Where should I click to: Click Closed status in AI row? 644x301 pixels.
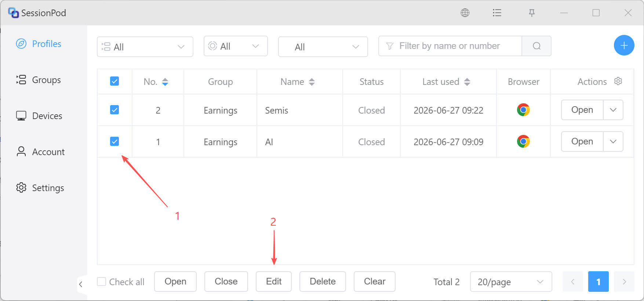coord(371,142)
